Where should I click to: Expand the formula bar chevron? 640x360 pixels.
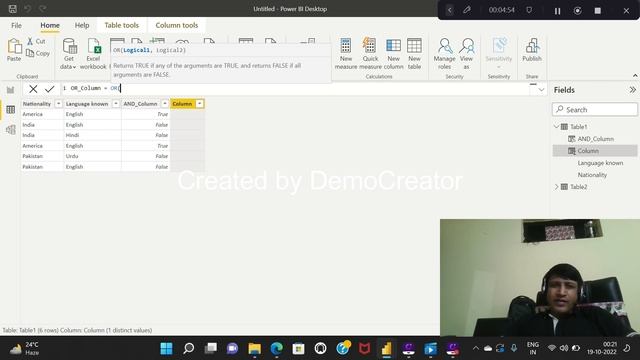pos(541,90)
